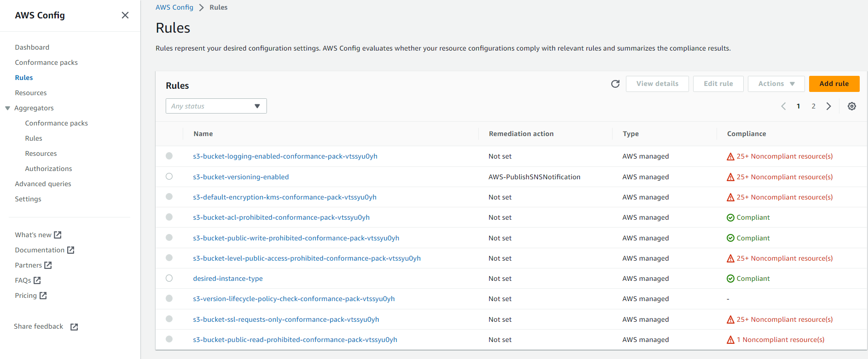The height and width of the screenshot is (359, 868).
Task: Go to previous page arrow
Action: point(783,106)
